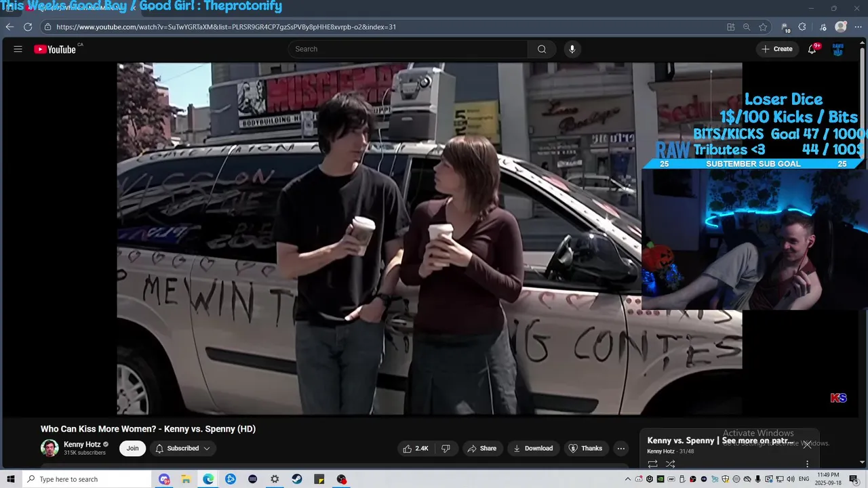Viewport: 868px width, 488px height.
Task: Open File Explorer from the taskbar
Action: click(x=186, y=479)
